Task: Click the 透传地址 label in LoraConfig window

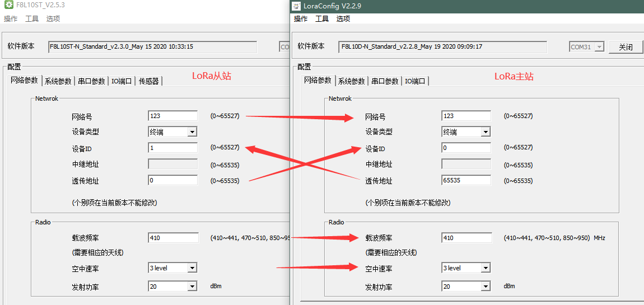Action: point(379,181)
